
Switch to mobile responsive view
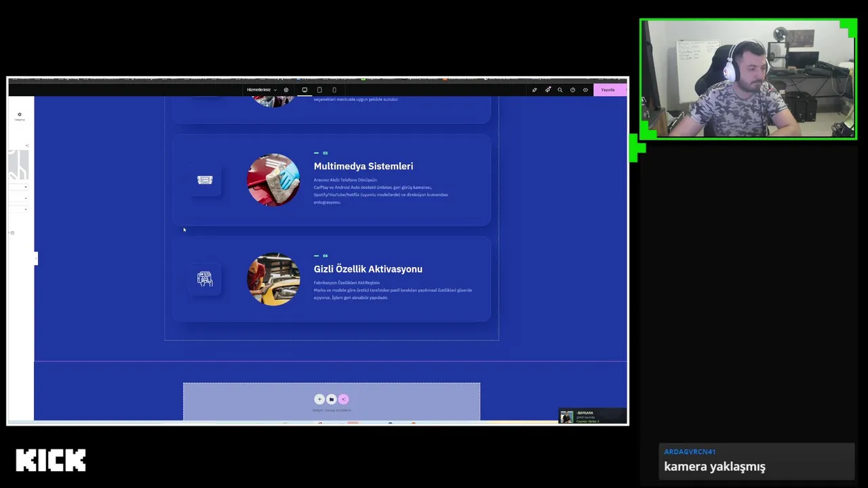pos(334,89)
